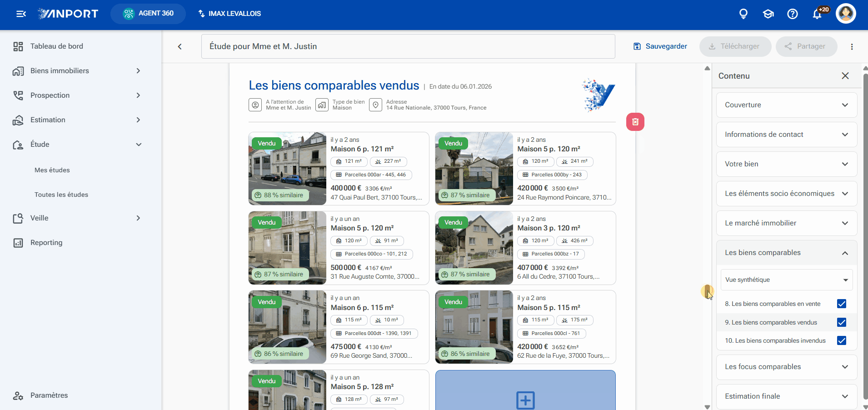Expand the Couverture section

(x=787, y=105)
